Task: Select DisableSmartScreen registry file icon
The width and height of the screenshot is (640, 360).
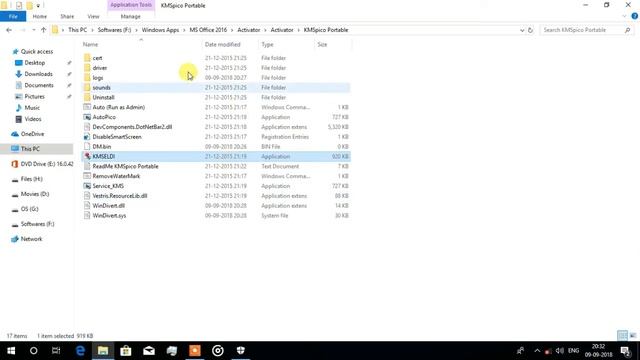Action: 87,137
